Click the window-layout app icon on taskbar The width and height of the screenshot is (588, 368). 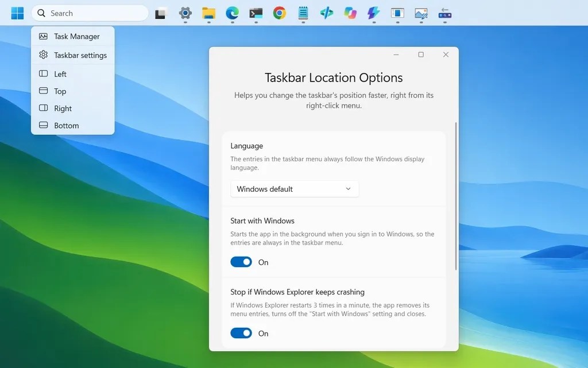coord(397,13)
